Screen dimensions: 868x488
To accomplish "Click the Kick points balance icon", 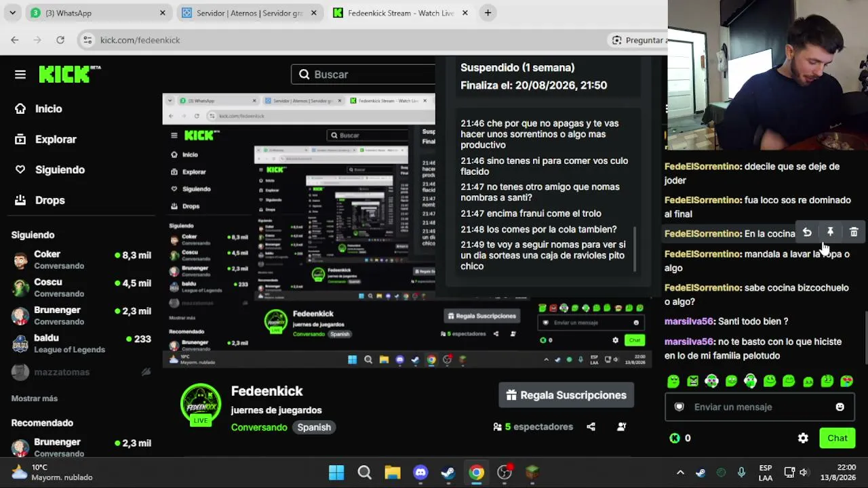I will click(675, 439).
